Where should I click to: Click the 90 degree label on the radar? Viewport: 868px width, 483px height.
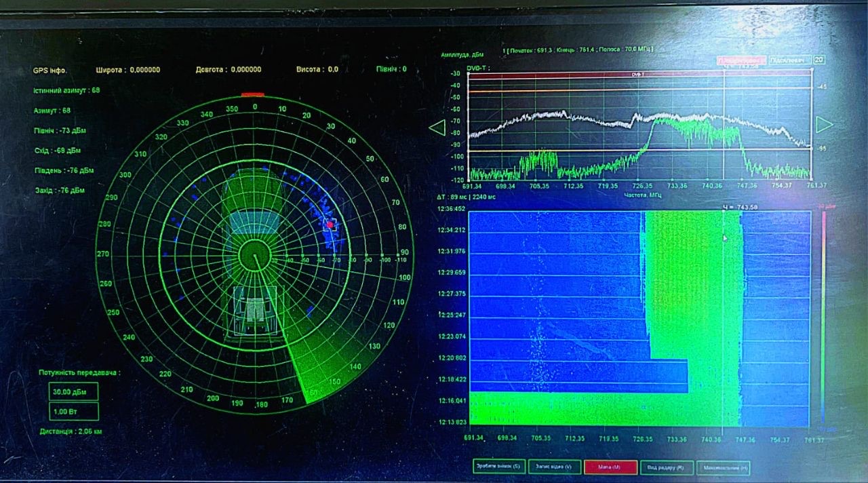click(405, 252)
